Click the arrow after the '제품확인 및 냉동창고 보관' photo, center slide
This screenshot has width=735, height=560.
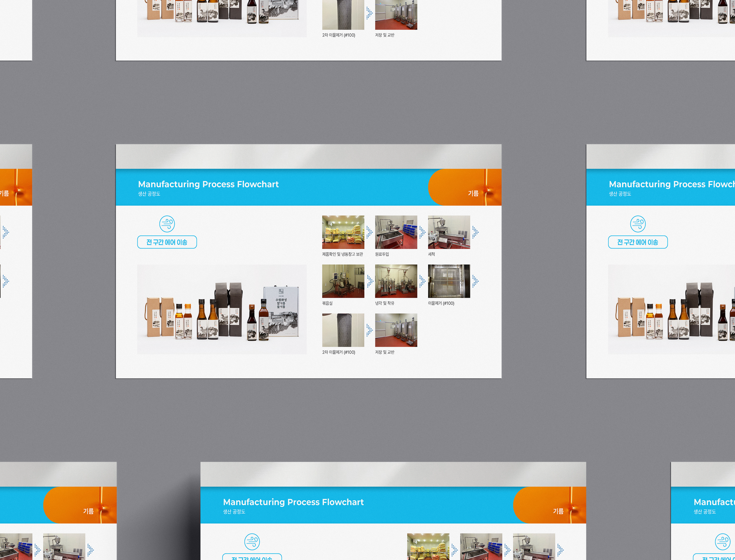pyautogui.click(x=370, y=232)
